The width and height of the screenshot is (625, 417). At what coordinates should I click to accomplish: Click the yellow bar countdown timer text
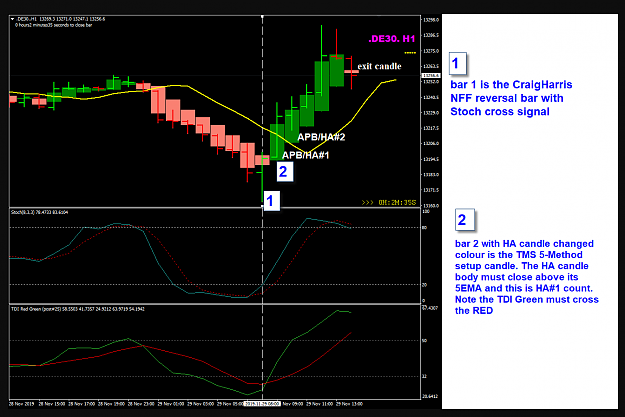[389, 203]
